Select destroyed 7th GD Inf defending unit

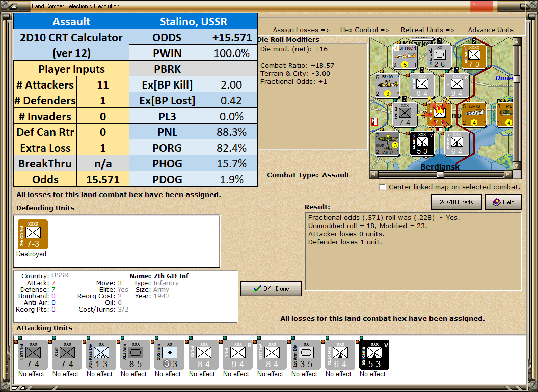pos(33,235)
